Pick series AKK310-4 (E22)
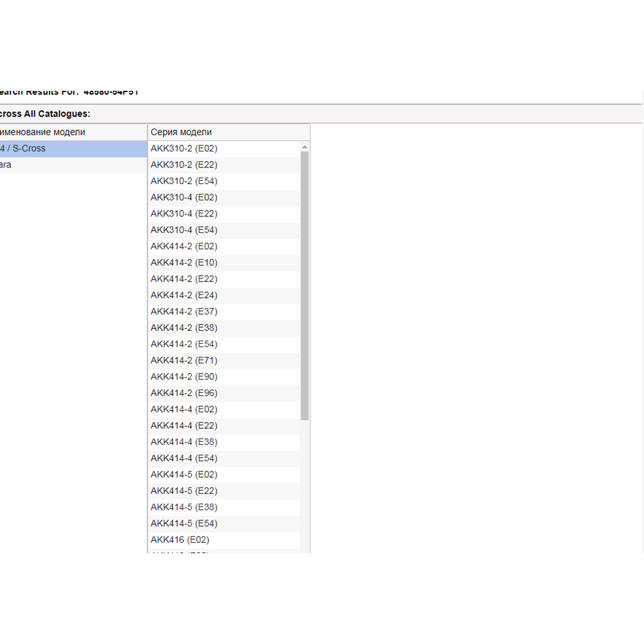This screenshot has height=644, width=644. [x=184, y=214]
